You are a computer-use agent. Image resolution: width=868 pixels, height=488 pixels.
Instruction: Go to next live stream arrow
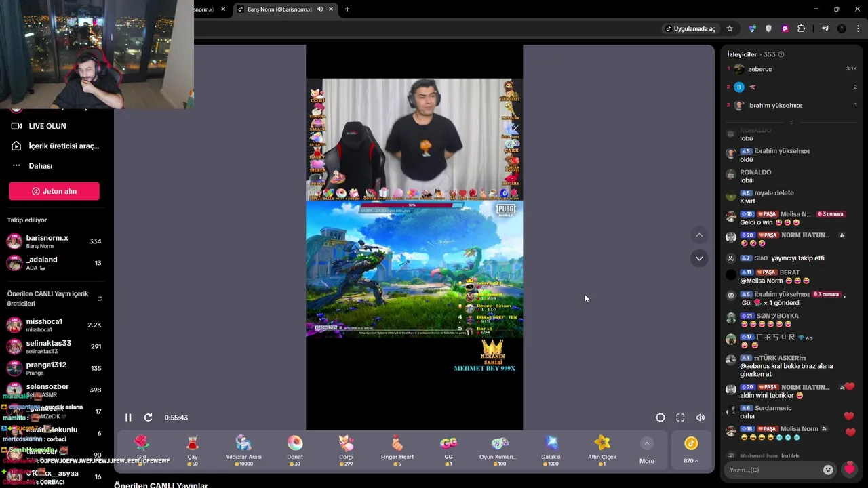[699, 258]
